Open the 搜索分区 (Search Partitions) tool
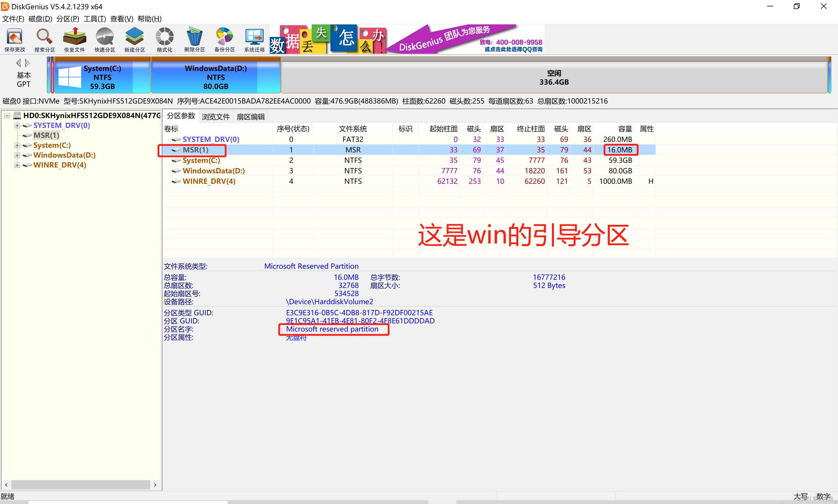Viewport: 838px width, 504px height. [x=45, y=40]
